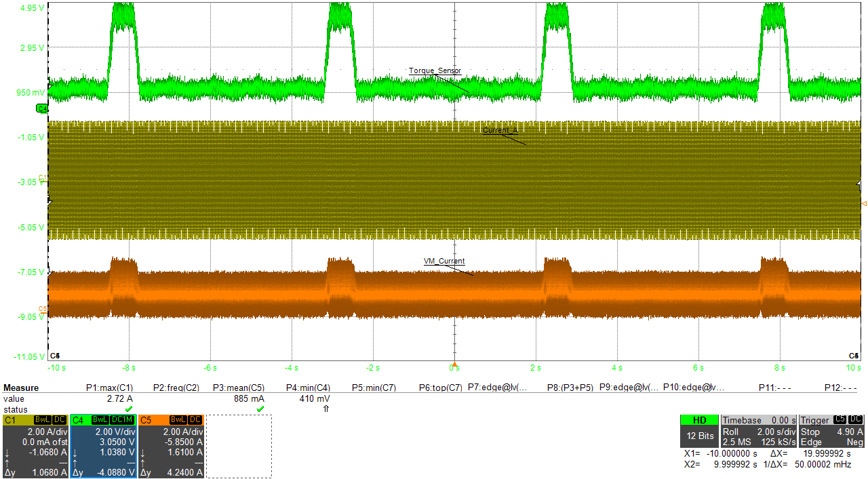Click the orange trigger marker at 0 s
This screenshot has width=868, height=479.
point(454,364)
